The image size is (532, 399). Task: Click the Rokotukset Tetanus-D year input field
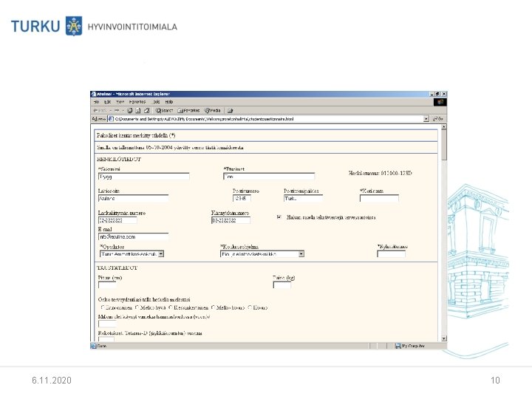coord(106,338)
